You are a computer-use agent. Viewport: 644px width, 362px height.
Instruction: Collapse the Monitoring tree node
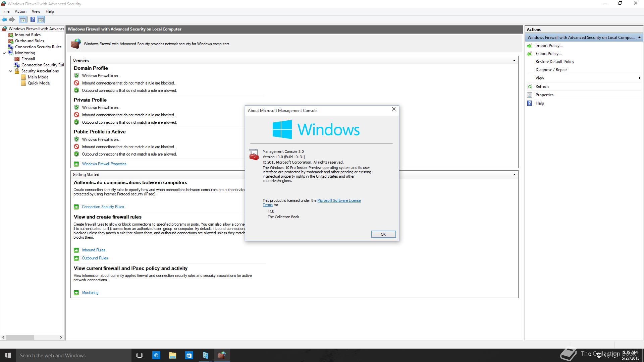tap(4, 53)
